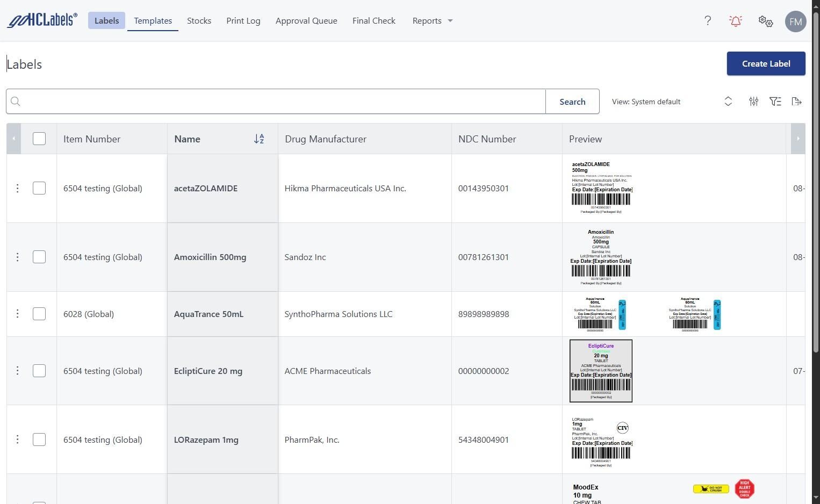This screenshot has height=504, width=820.
Task: Open row actions menu for acetaZOLAMIDE
Action: click(17, 189)
